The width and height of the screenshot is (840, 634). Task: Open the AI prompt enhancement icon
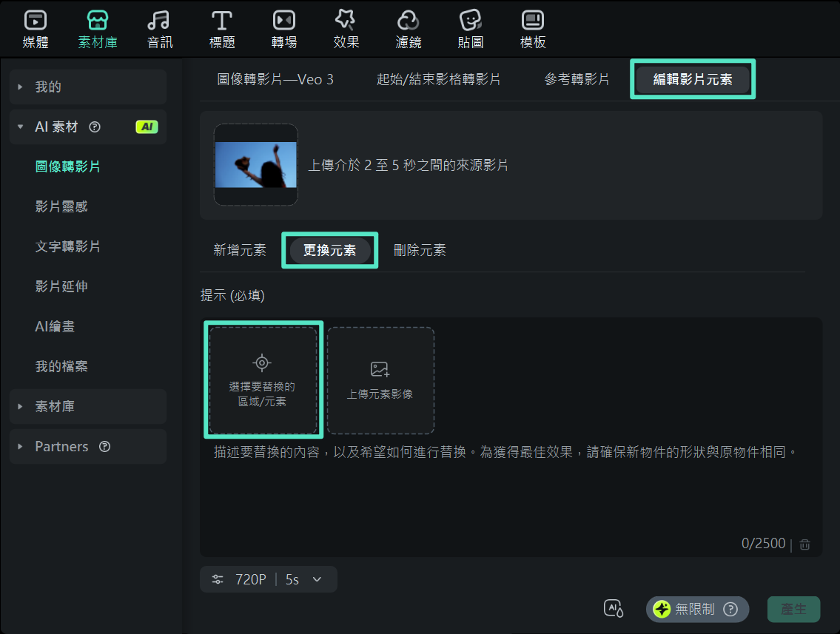point(614,608)
